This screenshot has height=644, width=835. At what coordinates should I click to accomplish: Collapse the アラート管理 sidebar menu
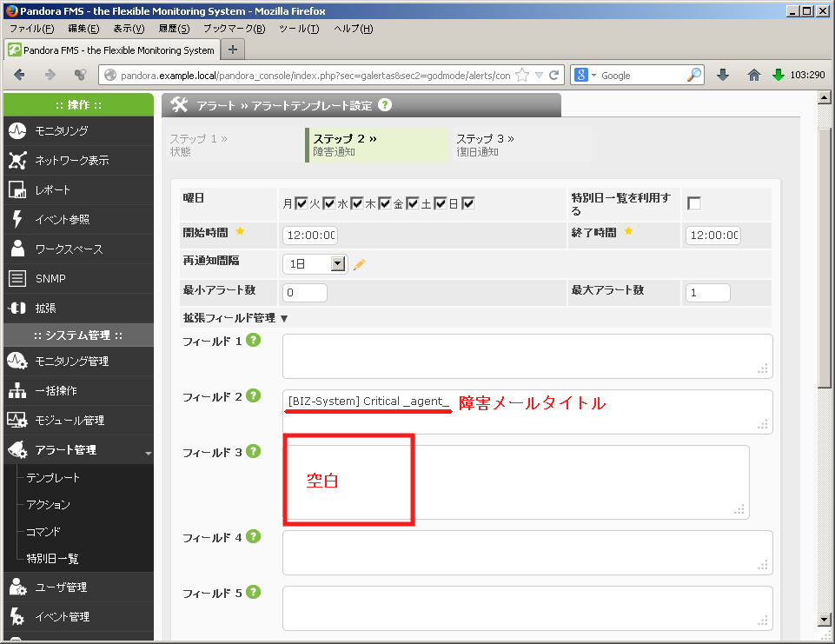tap(78, 450)
